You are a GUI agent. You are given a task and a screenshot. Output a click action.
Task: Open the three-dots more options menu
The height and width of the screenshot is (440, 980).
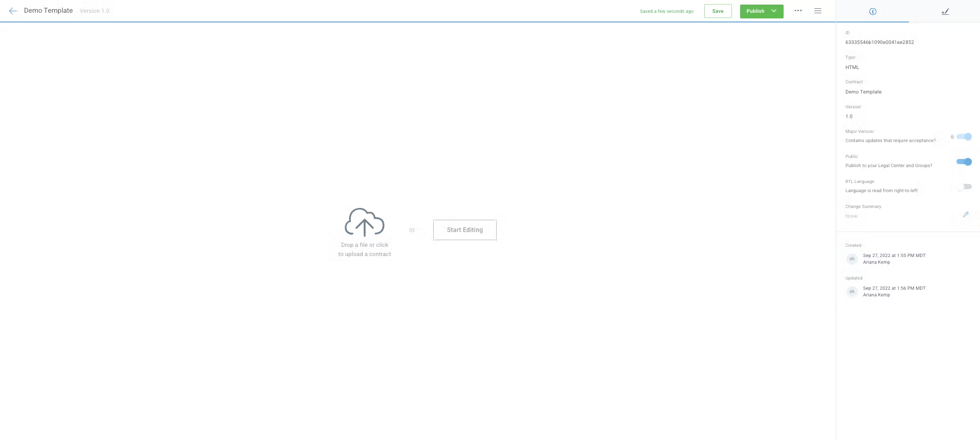click(x=798, y=11)
